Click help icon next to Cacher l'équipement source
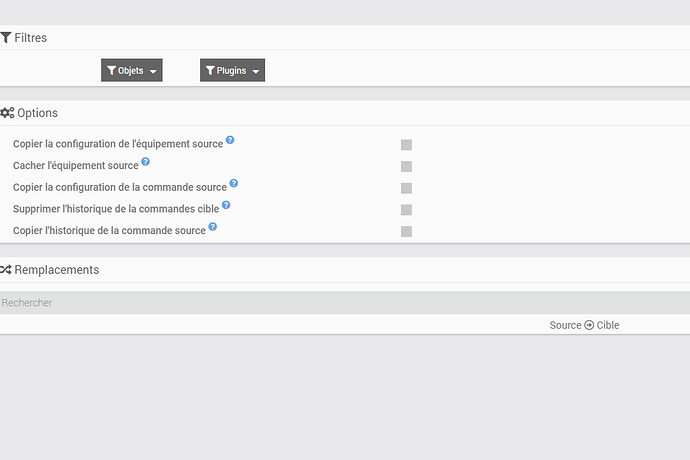 point(145,161)
